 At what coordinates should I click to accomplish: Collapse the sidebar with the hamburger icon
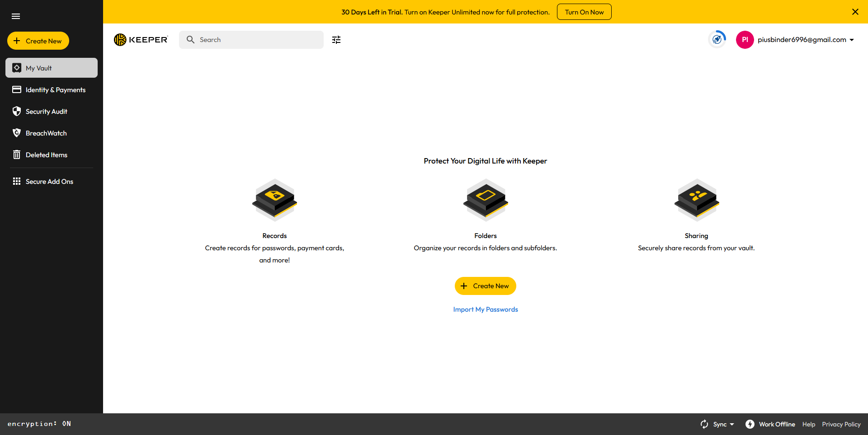pyautogui.click(x=16, y=16)
